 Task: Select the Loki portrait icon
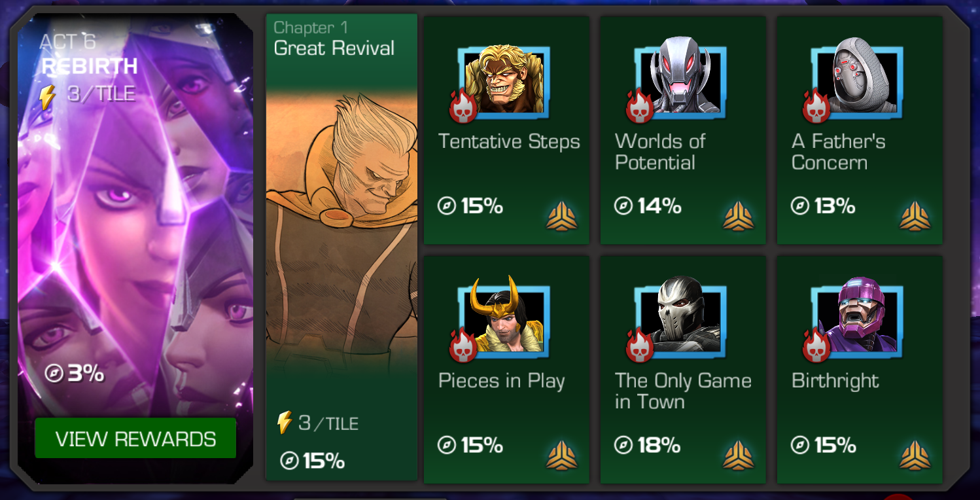click(x=504, y=317)
